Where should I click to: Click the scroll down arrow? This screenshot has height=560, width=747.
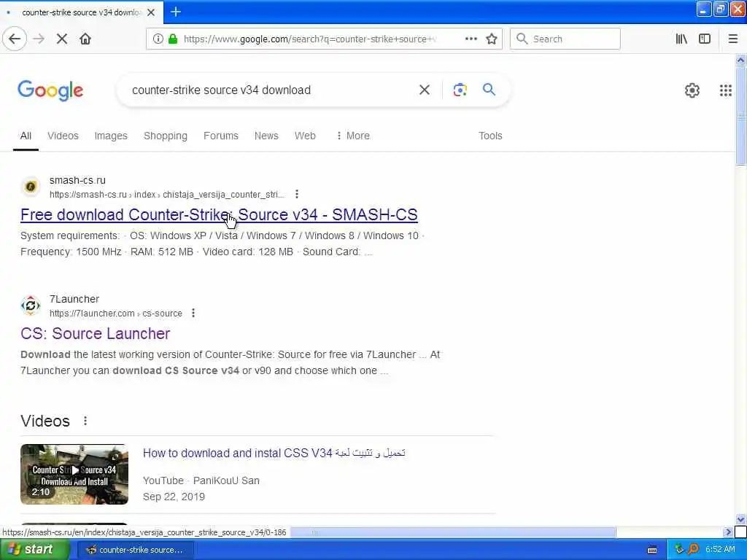point(740,519)
